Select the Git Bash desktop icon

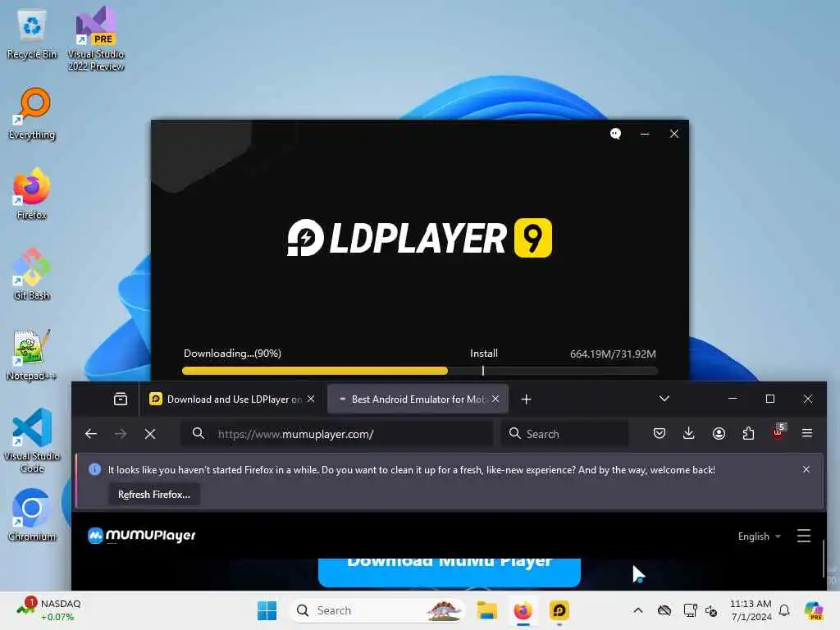click(32, 274)
